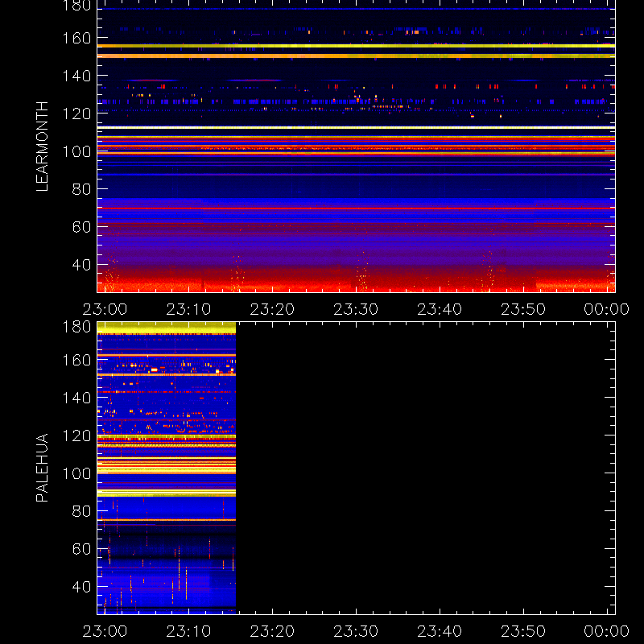Pick the 40 tick label on the Palehua plot
The height and width of the screenshot is (644, 644).
81,587
